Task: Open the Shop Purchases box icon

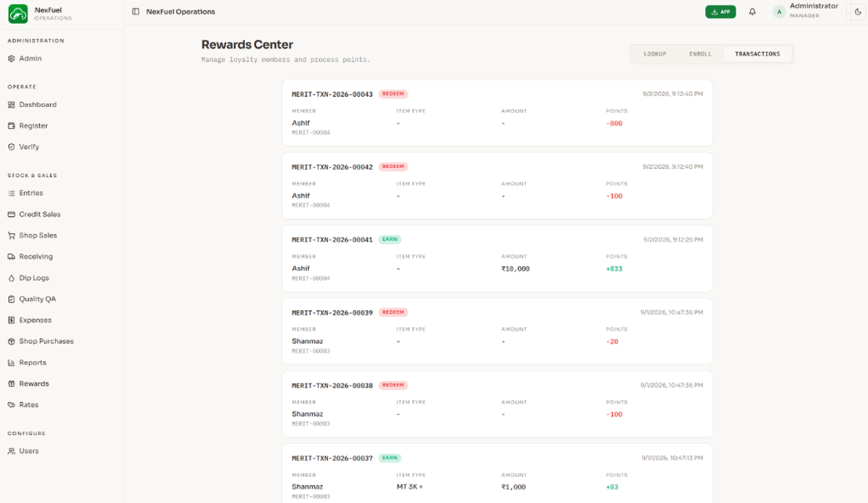Action: coord(11,341)
